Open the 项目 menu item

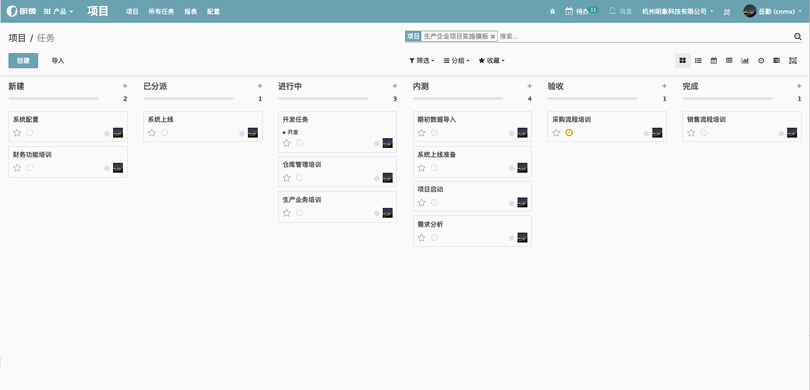[132, 11]
